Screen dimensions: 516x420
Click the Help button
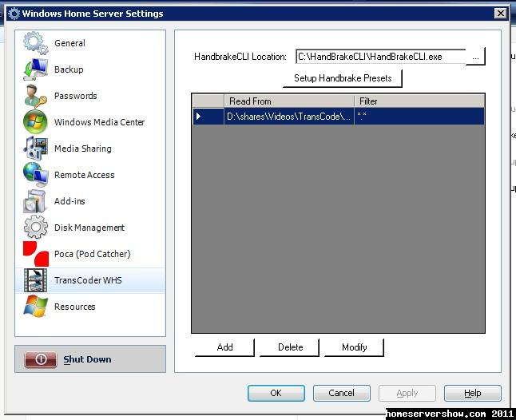point(473,393)
